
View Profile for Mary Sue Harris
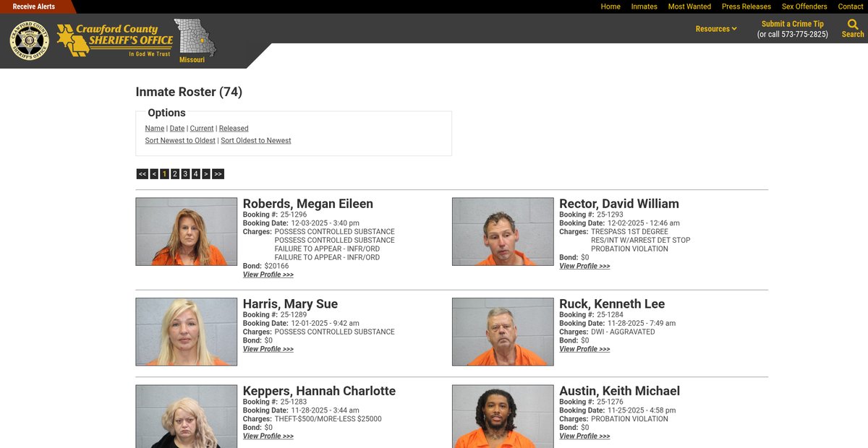(268, 350)
